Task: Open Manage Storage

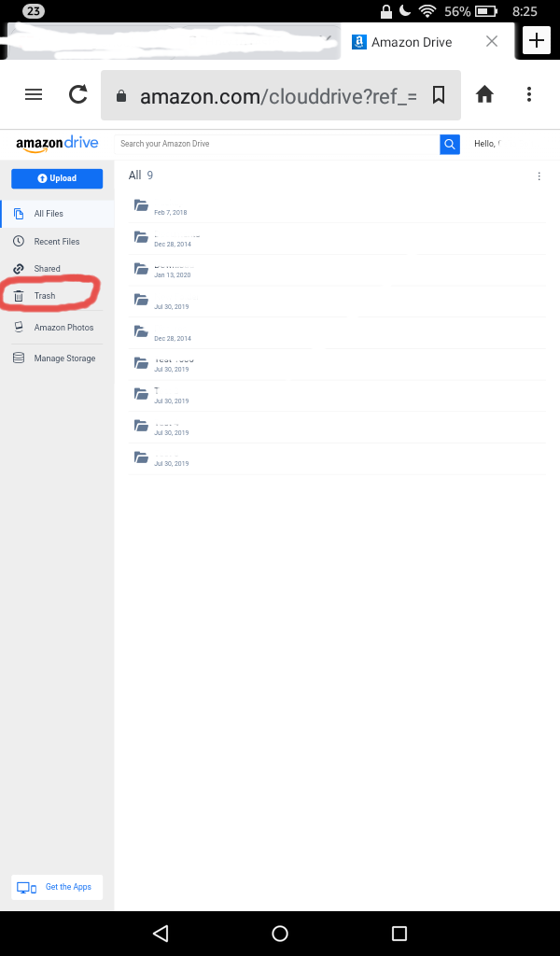Action: 64,358
